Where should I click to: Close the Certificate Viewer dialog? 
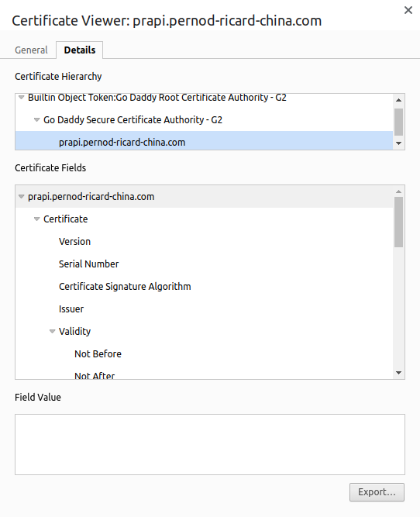408,10
